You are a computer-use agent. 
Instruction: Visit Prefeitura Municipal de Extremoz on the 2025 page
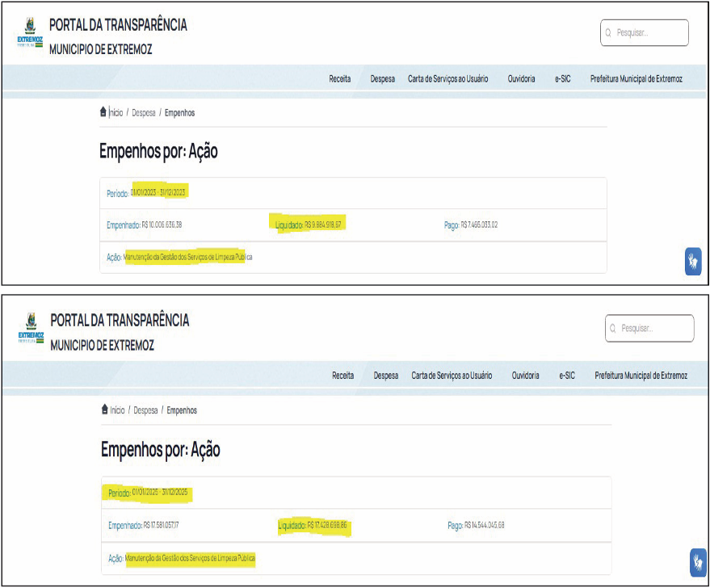point(641,376)
